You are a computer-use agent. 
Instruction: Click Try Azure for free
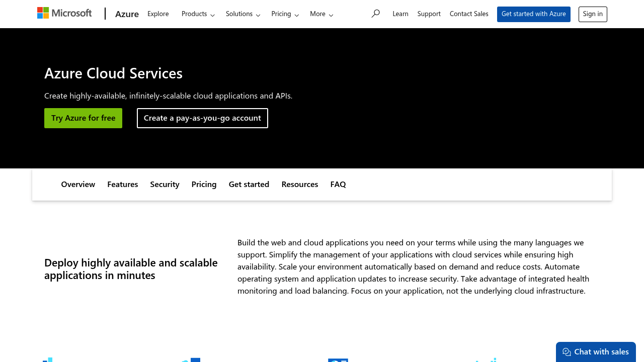click(83, 118)
